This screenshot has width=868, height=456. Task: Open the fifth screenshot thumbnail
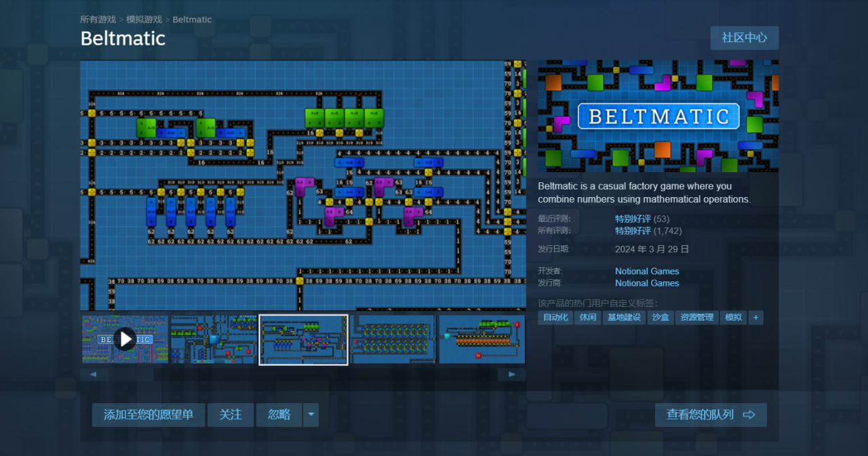[x=481, y=339]
